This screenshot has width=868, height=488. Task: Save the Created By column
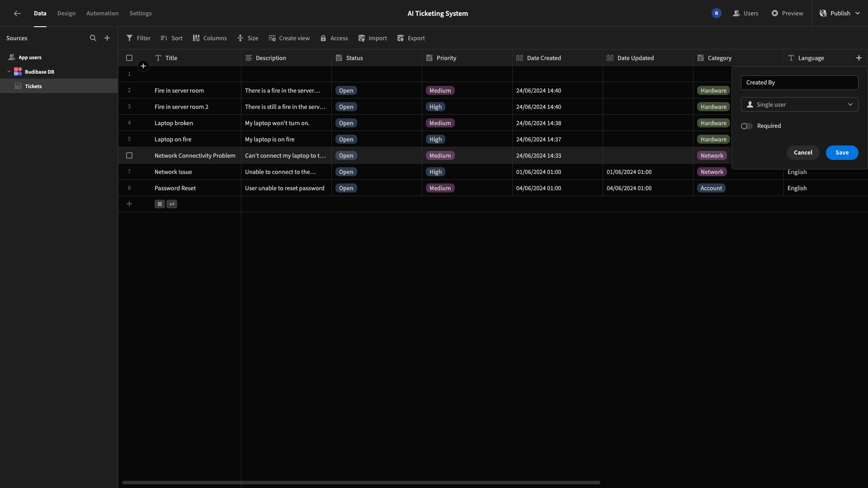click(x=842, y=153)
